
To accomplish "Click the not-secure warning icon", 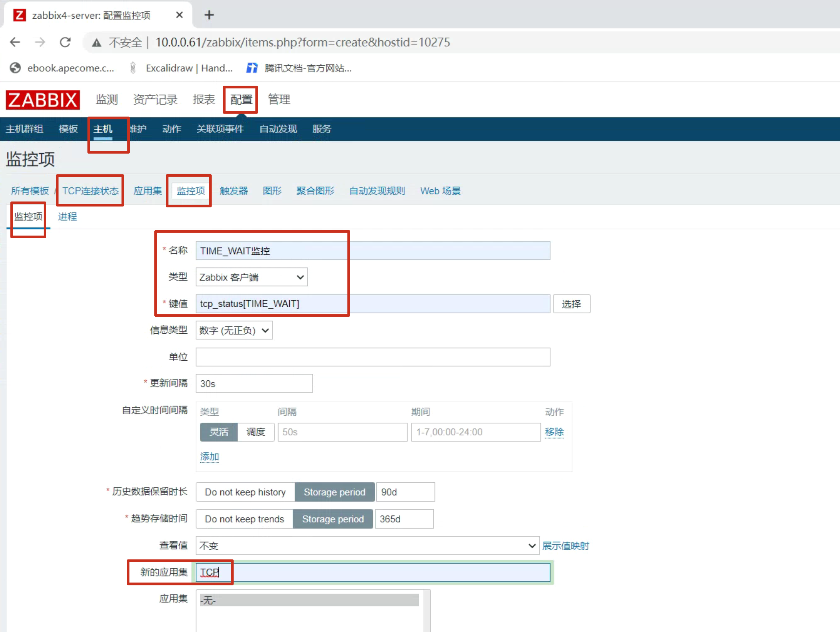I will [97, 43].
